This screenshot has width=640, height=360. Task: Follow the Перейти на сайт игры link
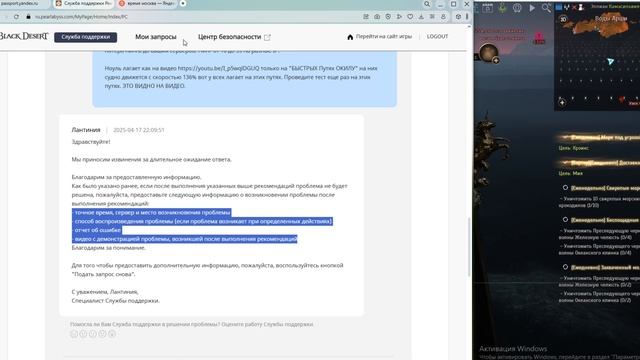coord(384,36)
